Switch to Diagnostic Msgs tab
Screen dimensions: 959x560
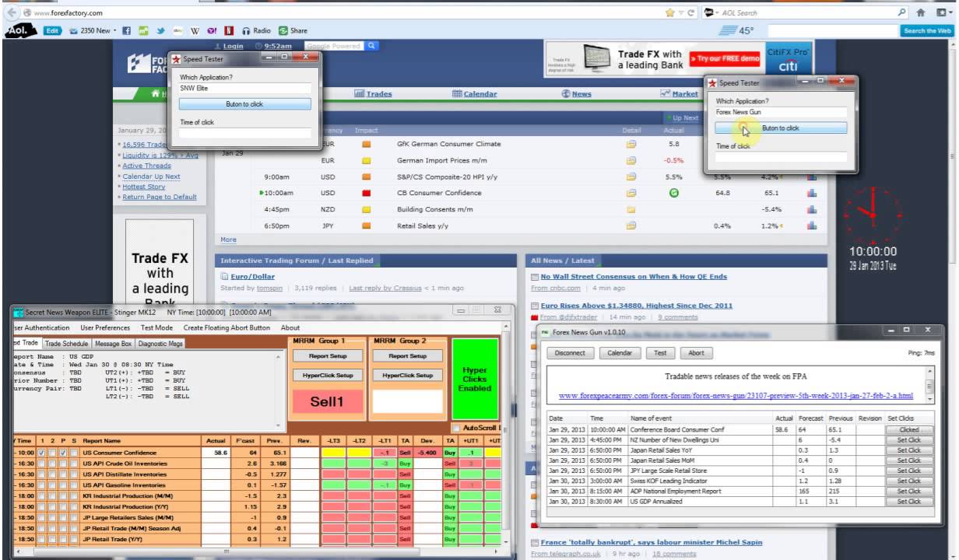coord(161,343)
